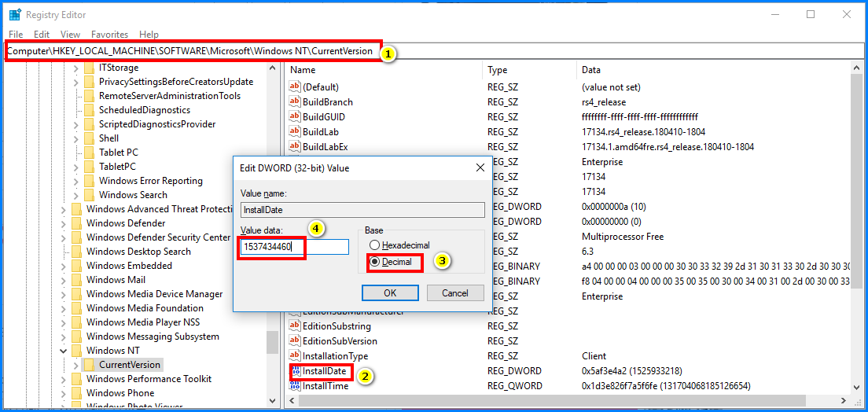Click the string icon beside BuildLabEx
This screenshot has width=868, height=412.
295,147
